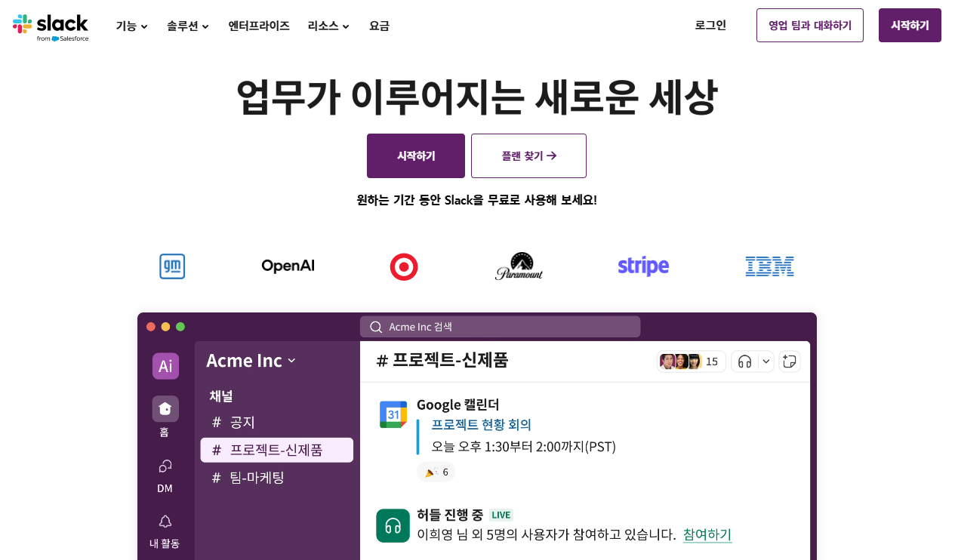Click the party popper reaction 6
The height and width of the screenshot is (560, 955).
tap(436, 472)
